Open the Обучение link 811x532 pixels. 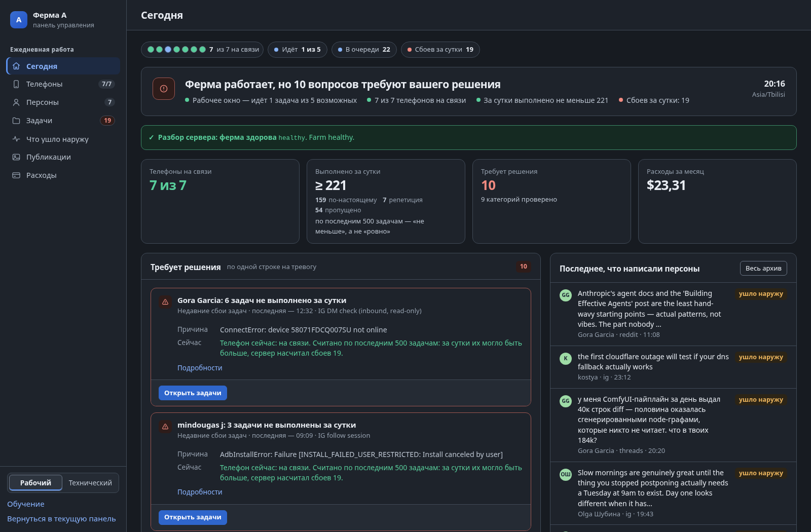point(26,504)
